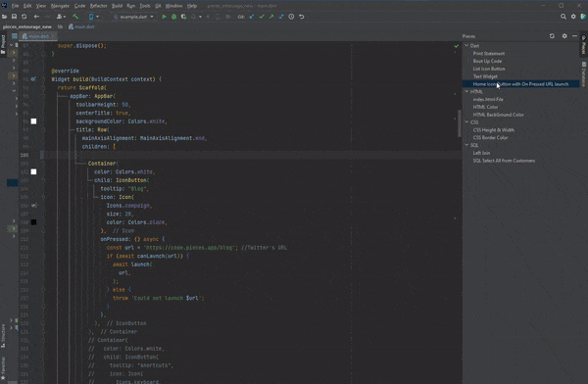Image resolution: width=588 pixels, height=384 pixels.
Task: Click the Pieces logo icon in top-right corner
Action: [x=583, y=17]
